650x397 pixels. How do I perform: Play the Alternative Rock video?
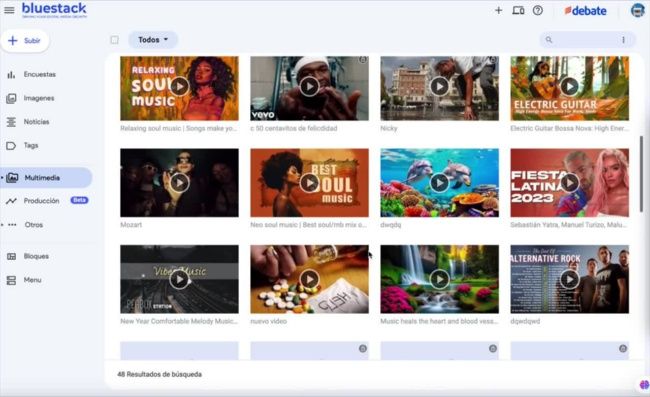coord(570,279)
